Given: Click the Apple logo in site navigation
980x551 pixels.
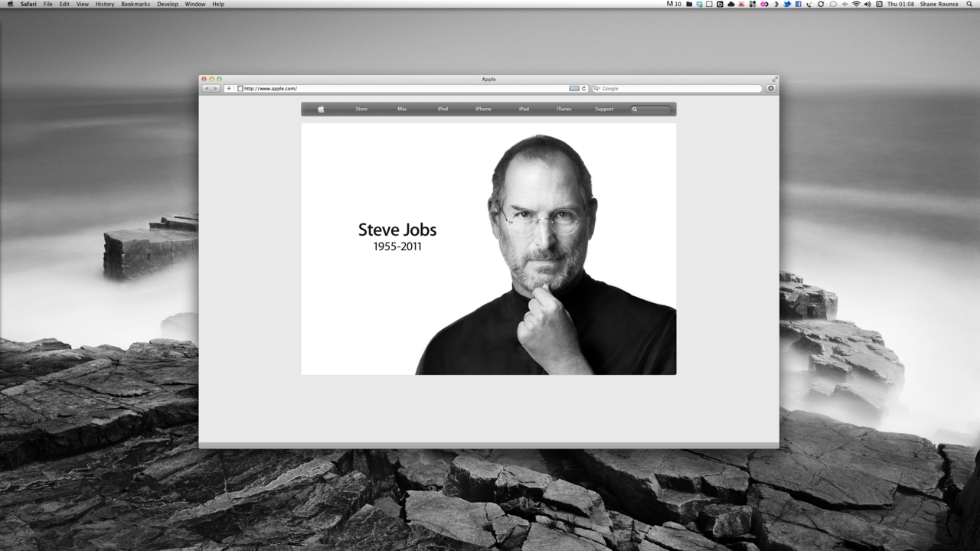Looking at the screenshot, I should (x=321, y=109).
